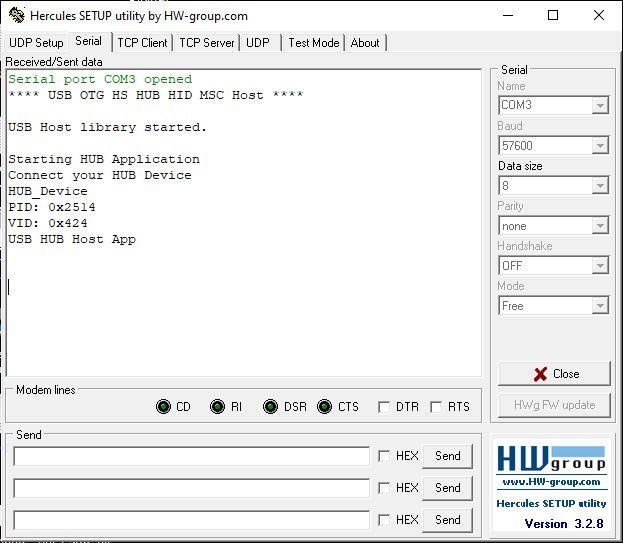The image size is (623, 543).
Task: Click the 'Hercules SETUP utility' caption under the logo
Action: 551,503
